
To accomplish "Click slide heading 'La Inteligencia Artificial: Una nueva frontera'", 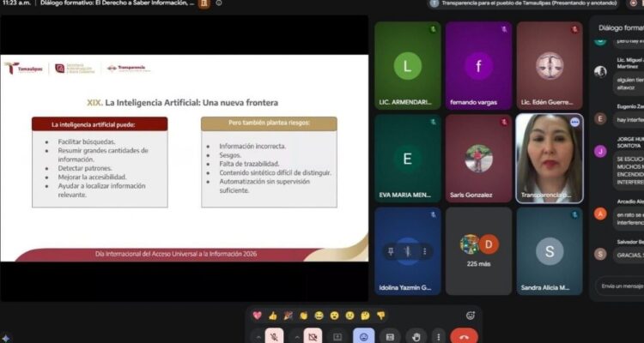I will click(x=191, y=103).
